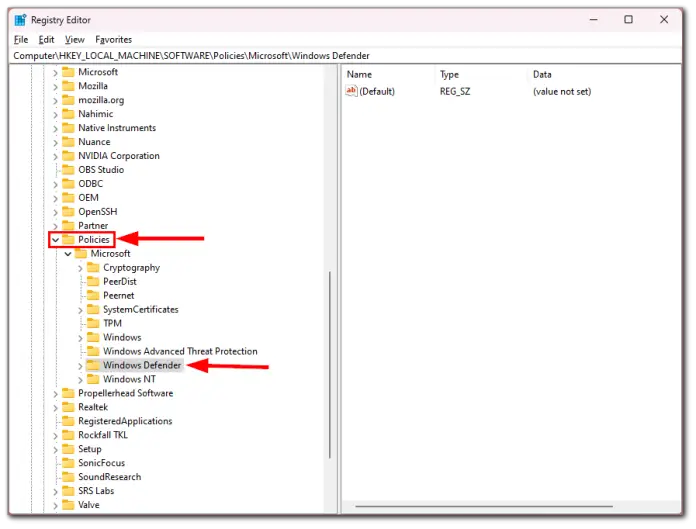Expand the Windows Defender key
Screen dimensions: 696x529
coord(80,366)
